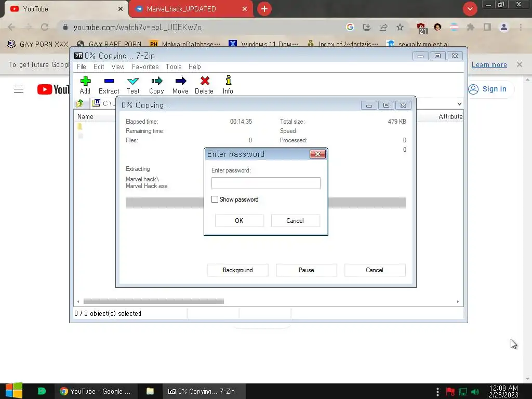532x399 pixels.
Task: Cancel the copying progress dialog
Action: [x=375, y=270]
